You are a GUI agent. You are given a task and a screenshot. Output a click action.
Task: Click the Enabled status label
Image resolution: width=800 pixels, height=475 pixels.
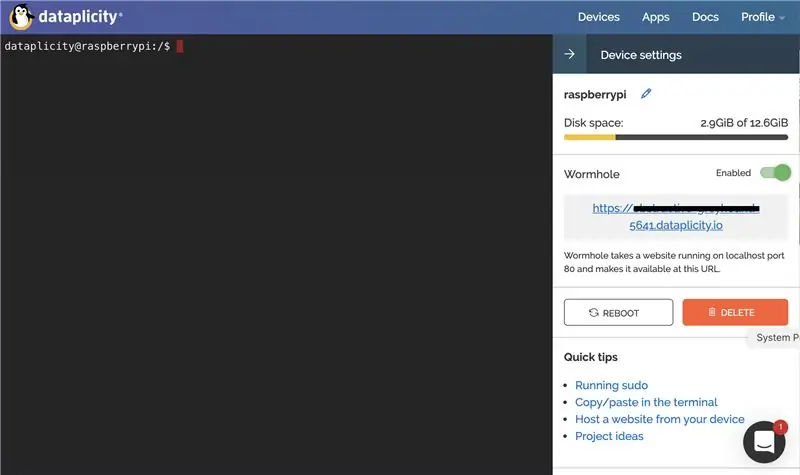733,172
